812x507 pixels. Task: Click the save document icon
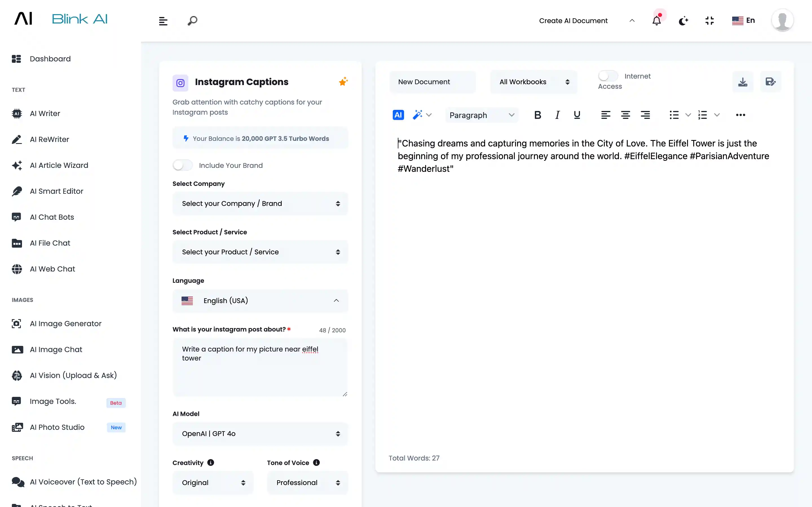[770, 82]
